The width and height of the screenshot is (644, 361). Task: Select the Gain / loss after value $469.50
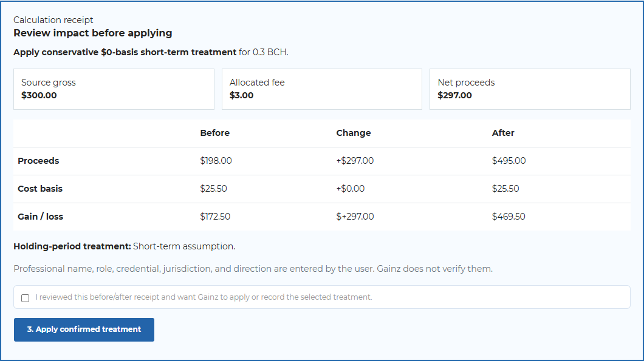(x=509, y=217)
